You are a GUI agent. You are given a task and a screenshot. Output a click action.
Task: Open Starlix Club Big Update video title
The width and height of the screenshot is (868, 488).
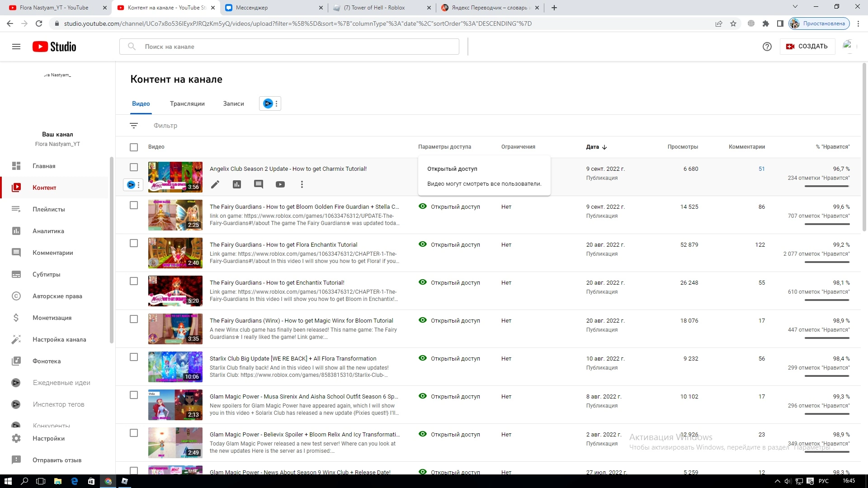(293, 358)
